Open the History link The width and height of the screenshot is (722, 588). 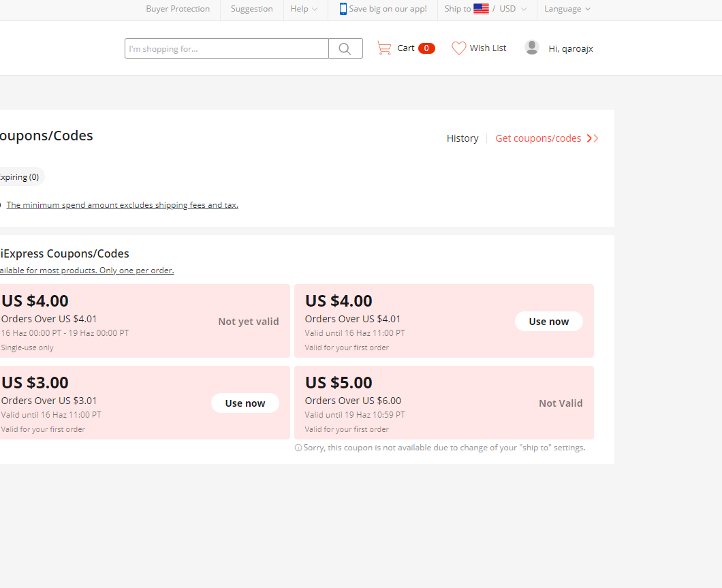[x=462, y=138]
